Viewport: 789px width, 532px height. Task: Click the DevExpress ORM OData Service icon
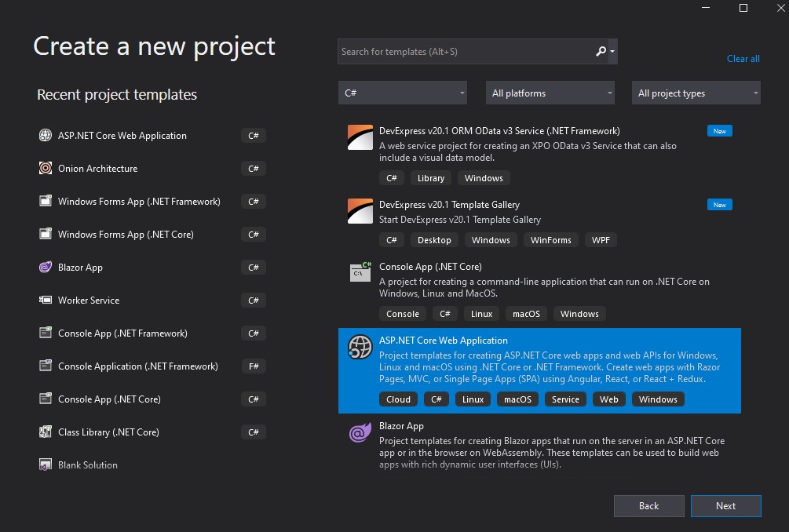point(360,137)
